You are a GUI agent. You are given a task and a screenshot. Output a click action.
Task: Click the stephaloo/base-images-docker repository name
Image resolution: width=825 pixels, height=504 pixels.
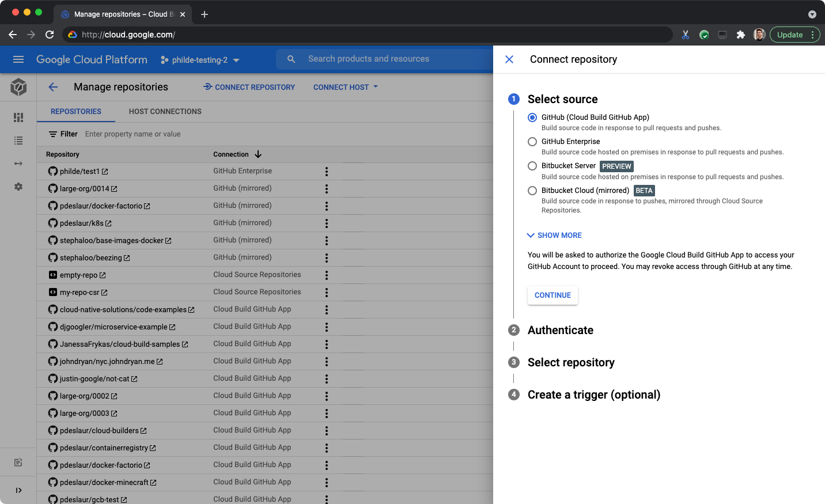pos(112,241)
